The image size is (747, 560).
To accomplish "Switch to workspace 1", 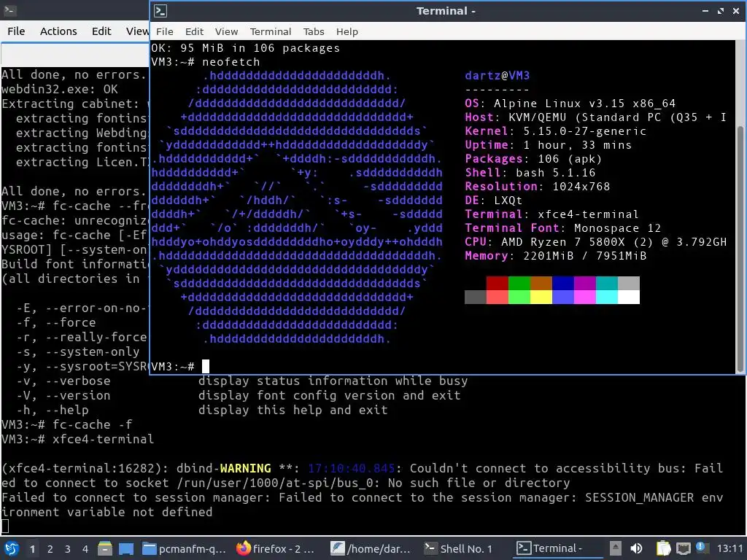I will click(32, 549).
